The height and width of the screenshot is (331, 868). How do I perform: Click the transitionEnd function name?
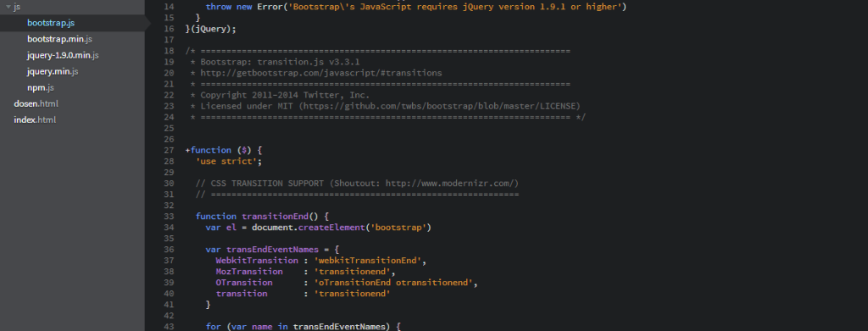click(x=275, y=216)
